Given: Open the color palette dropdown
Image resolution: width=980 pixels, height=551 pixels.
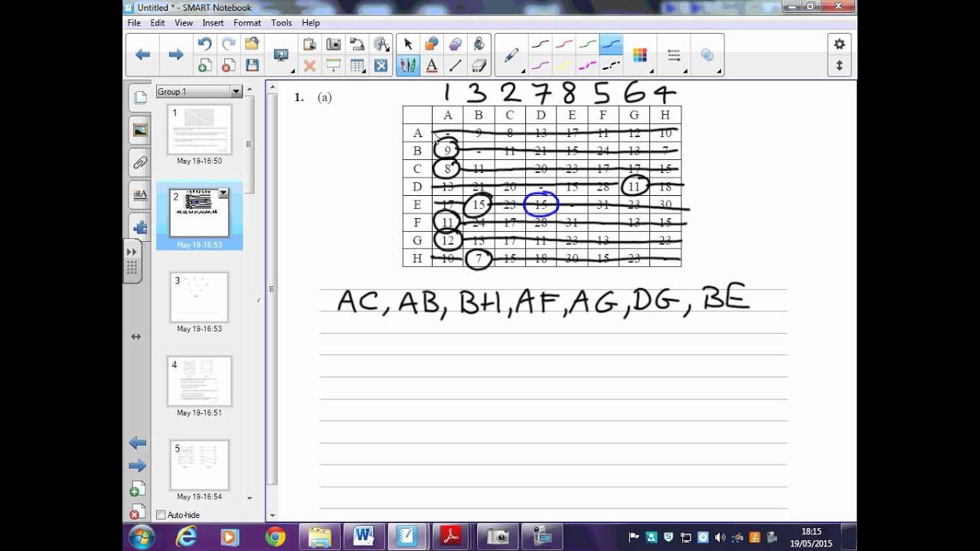Looking at the screenshot, I should [x=641, y=55].
